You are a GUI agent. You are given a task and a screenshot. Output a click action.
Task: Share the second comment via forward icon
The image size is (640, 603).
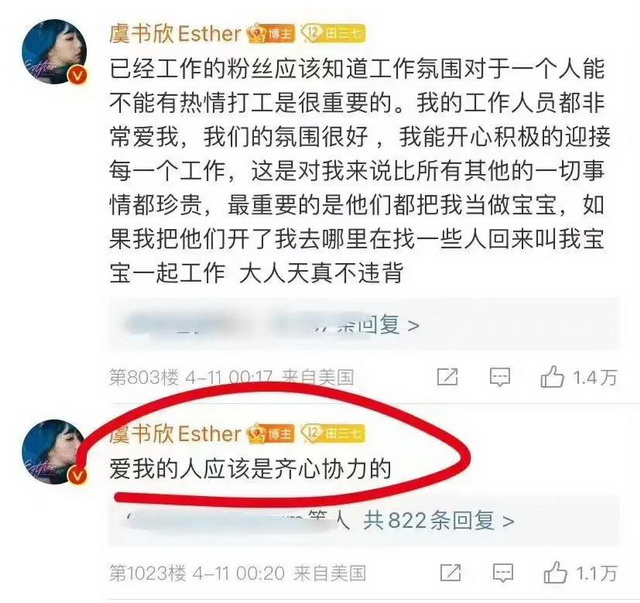tap(451, 572)
